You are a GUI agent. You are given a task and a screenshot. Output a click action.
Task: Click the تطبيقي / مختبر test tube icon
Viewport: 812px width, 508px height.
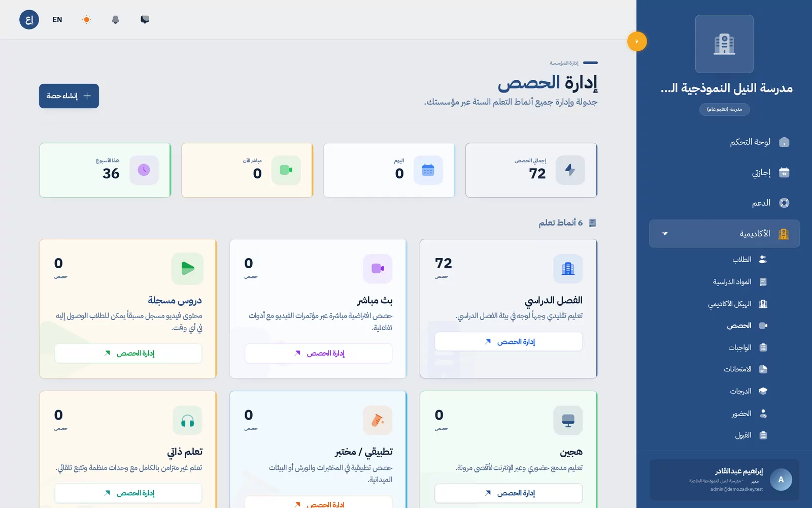pyautogui.click(x=378, y=420)
